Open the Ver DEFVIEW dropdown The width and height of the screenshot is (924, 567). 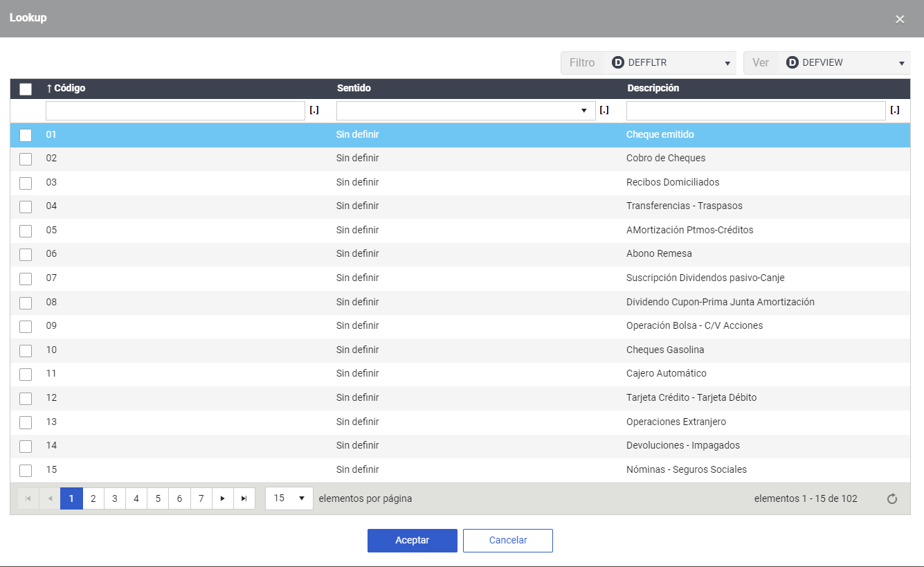(x=844, y=63)
